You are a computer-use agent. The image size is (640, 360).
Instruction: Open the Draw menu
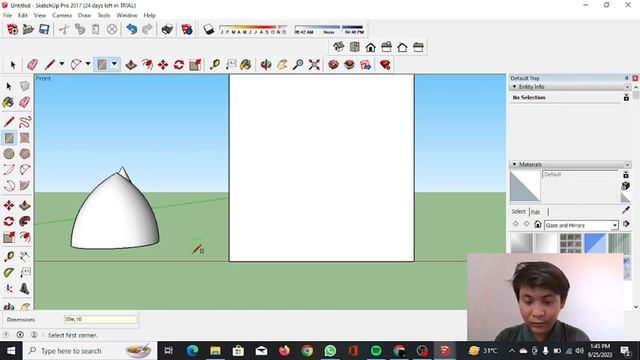[x=84, y=15]
